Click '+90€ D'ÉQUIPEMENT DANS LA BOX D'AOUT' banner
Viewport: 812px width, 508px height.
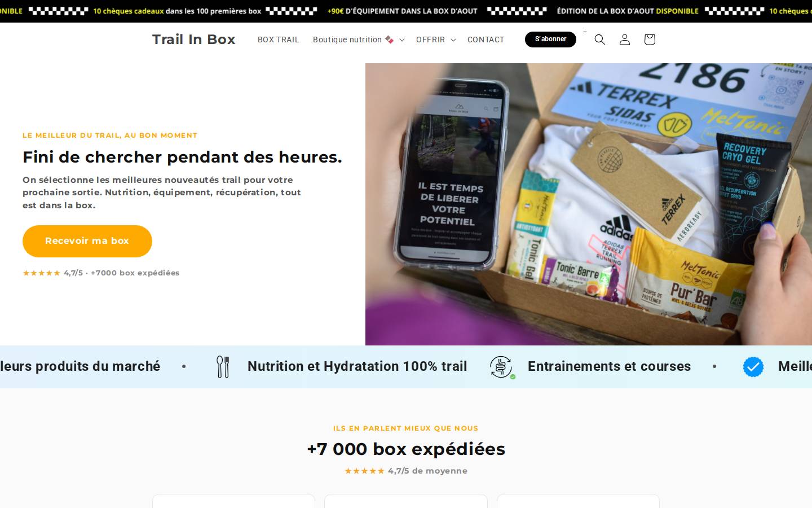click(x=402, y=11)
